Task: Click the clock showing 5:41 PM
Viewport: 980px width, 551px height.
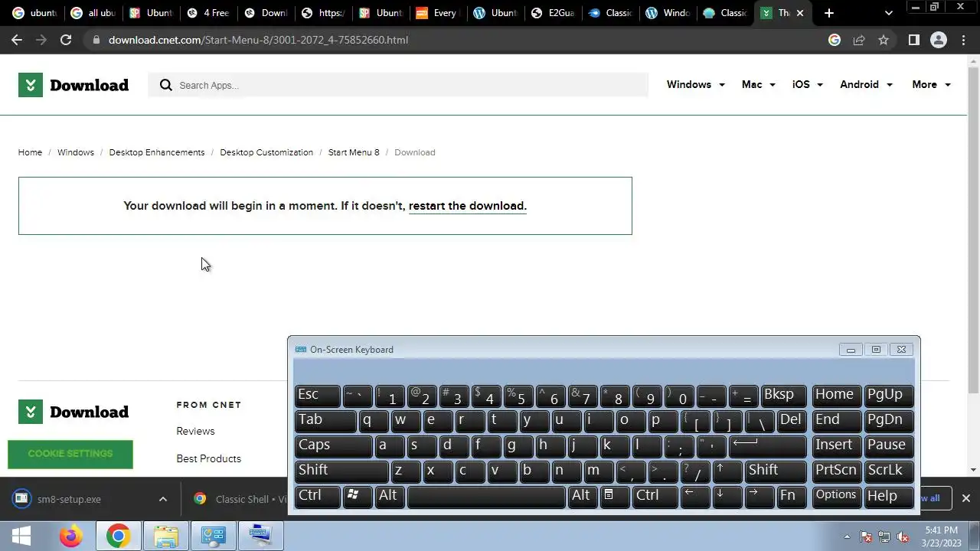Action: coord(941,530)
